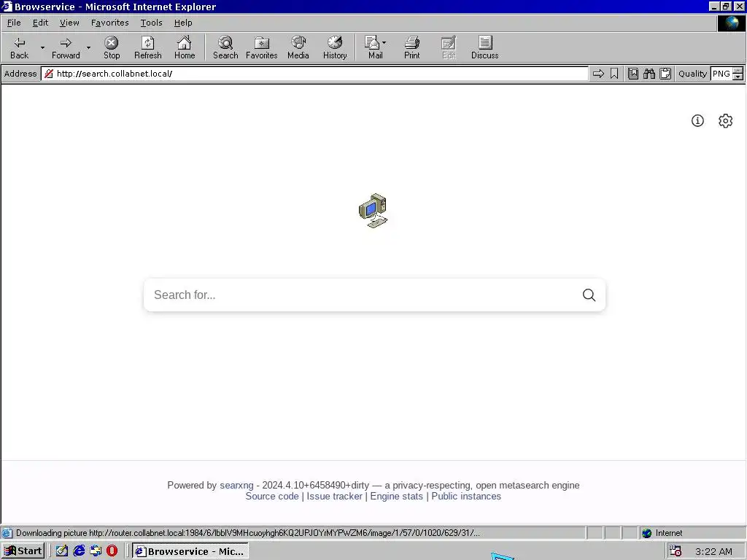This screenshot has height=560, width=747.
Task: Click the notepad quick launch icon
Action: click(x=61, y=551)
